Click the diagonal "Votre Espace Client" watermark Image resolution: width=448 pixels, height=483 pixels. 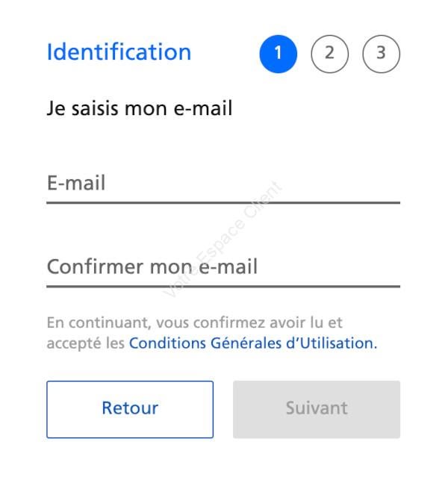coord(224,239)
